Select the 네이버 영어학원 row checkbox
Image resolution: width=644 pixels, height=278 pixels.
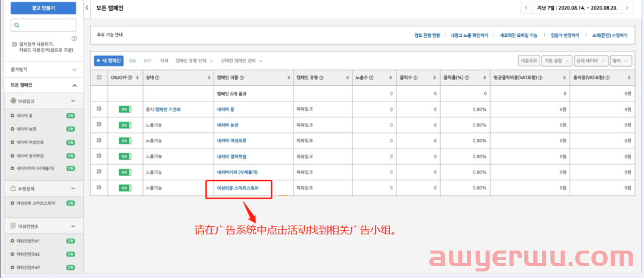click(x=99, y=156)
